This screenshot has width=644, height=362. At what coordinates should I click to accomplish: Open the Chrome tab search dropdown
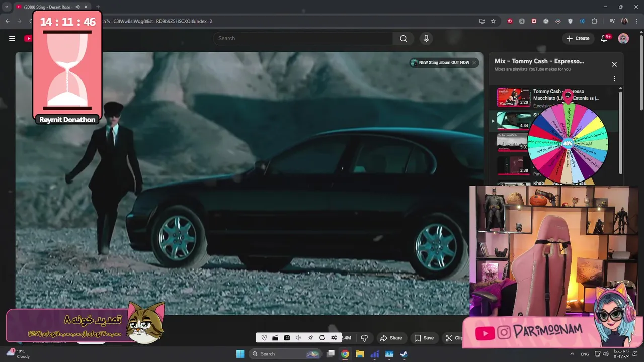[x=7, y=7]
